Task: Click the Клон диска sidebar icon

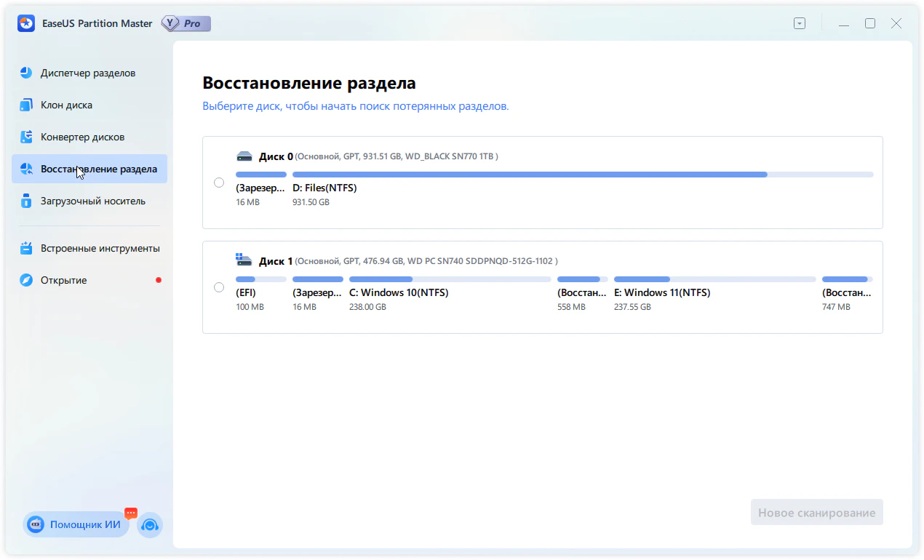Action: tap(26, 105)
